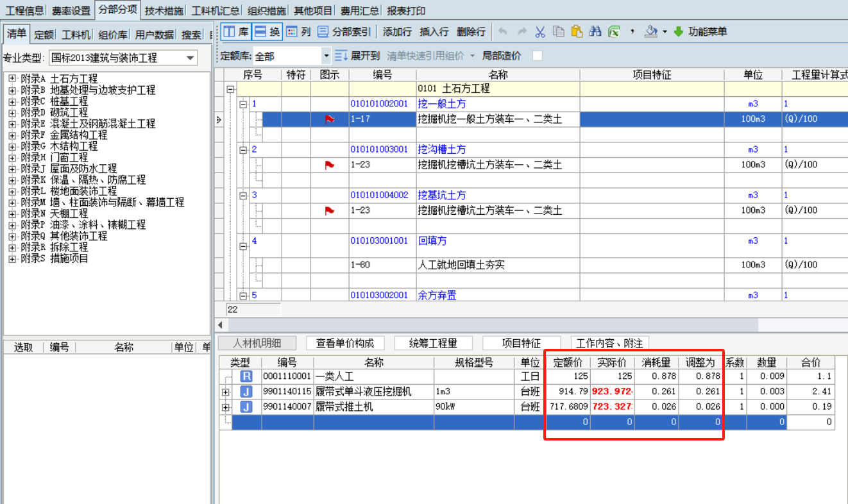
Task: Click 人工就地回填土夯实 row name
Action: 463,265
